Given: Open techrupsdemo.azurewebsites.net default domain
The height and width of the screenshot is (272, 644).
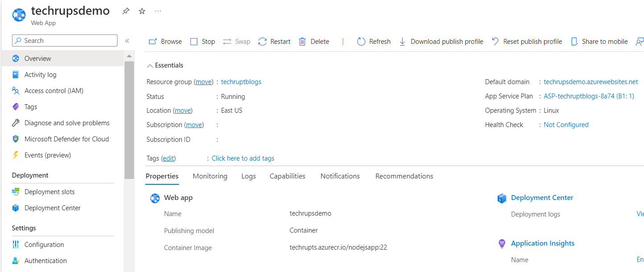Looking at the screenshot, I should tap(591, 82).
